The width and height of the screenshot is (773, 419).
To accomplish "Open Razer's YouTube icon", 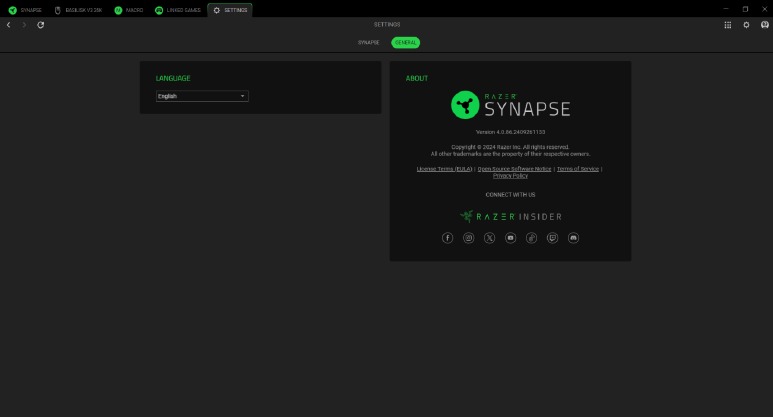I will 510,238.
